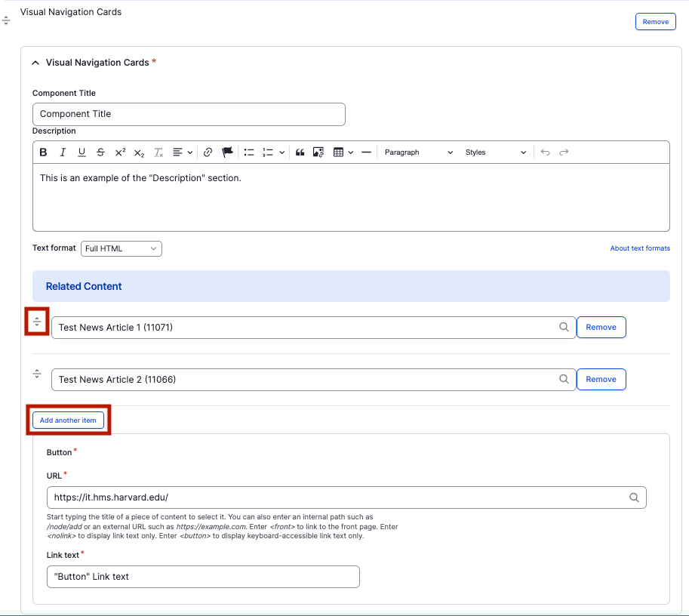
Task: Click the bulleted list icon
Action: coord(249,152)
